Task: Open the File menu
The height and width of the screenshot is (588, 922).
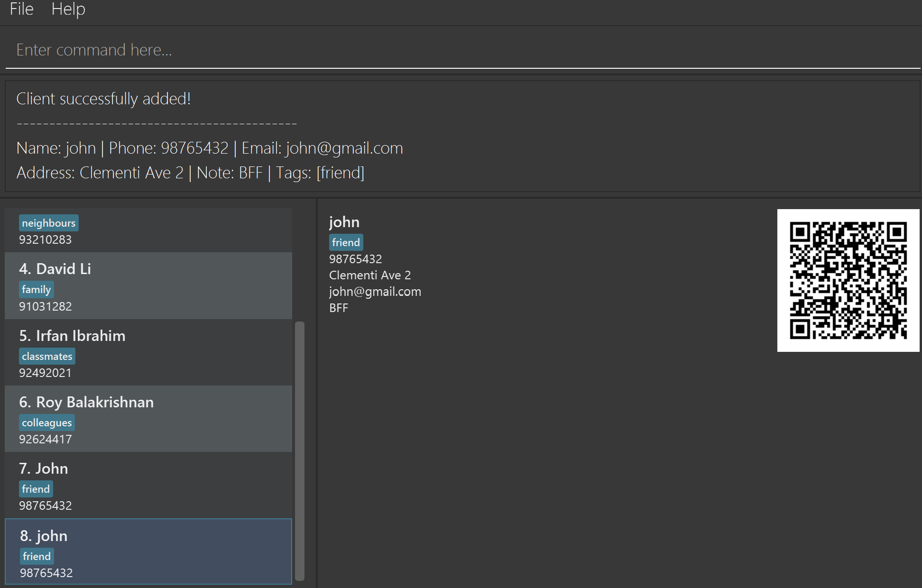Action: [x=21, y=9]
